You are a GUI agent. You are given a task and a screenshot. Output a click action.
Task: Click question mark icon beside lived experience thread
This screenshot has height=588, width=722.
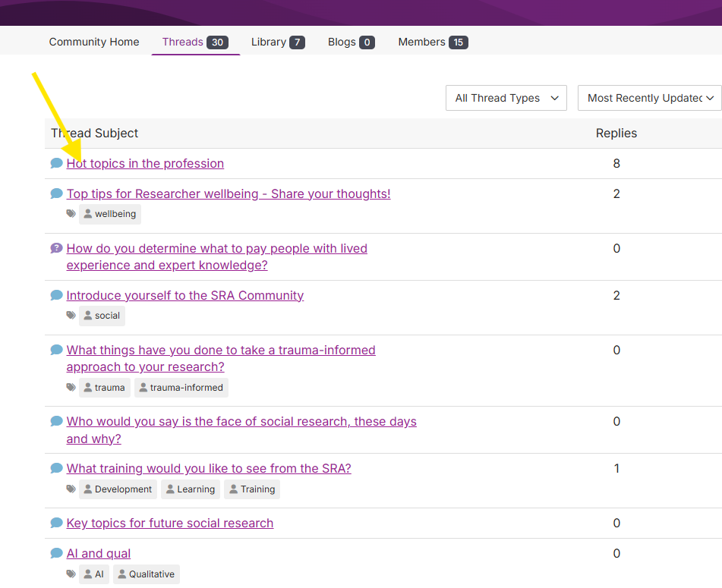click(56, 248)
